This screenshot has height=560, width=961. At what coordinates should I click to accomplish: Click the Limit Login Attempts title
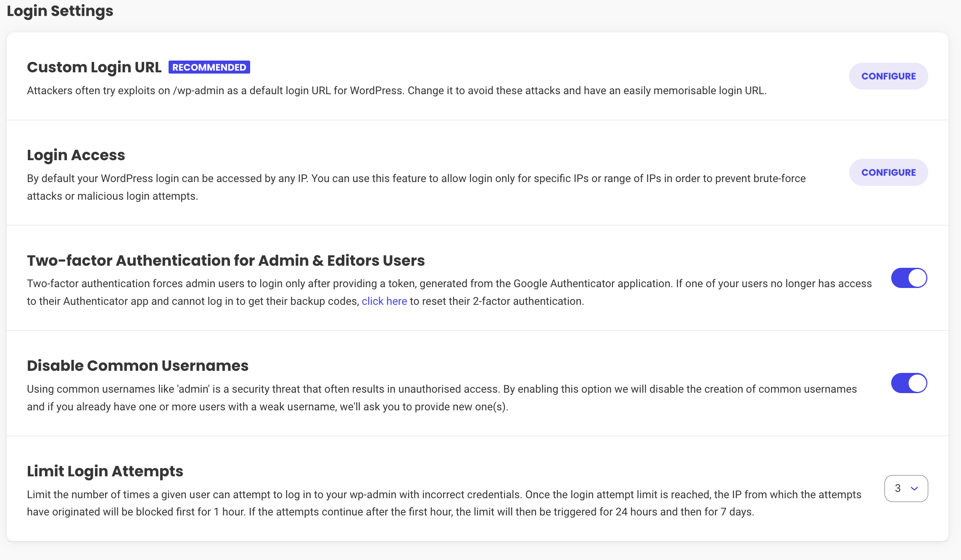tap(105, 471)
